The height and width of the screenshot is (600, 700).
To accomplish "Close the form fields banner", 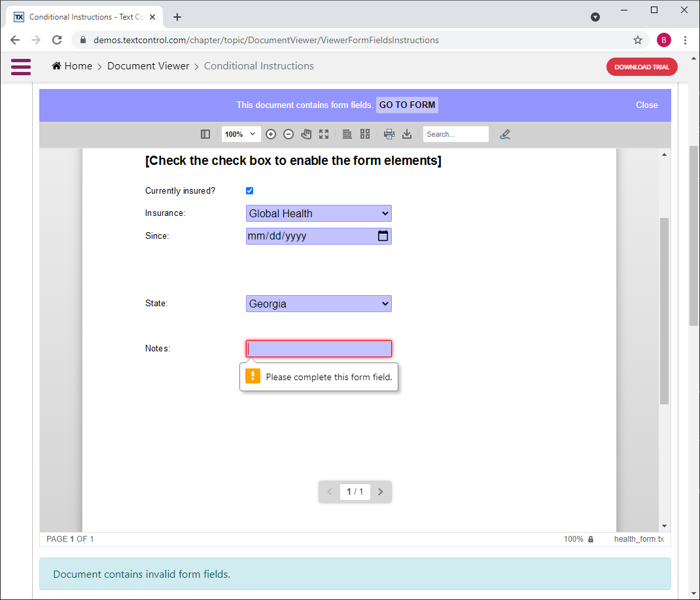I will (x=646, y=105).
